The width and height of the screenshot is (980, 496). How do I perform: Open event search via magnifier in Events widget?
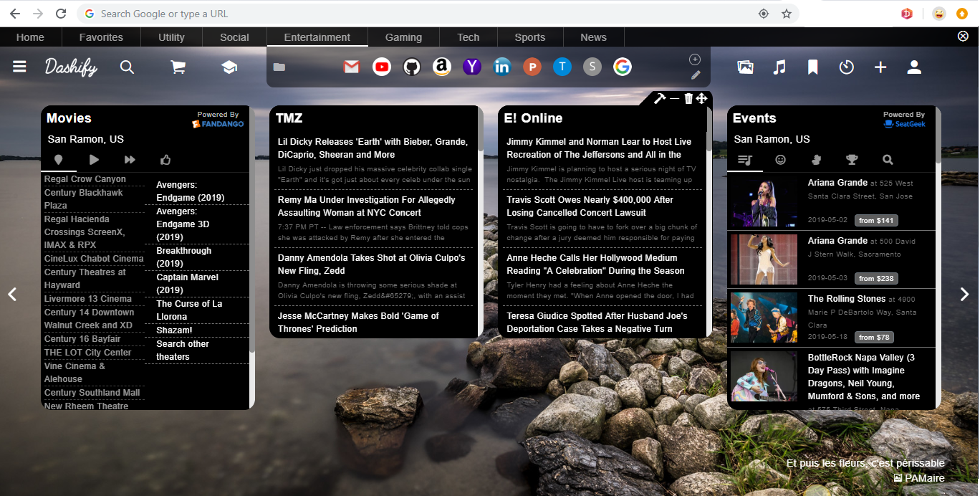click(888, 160)
